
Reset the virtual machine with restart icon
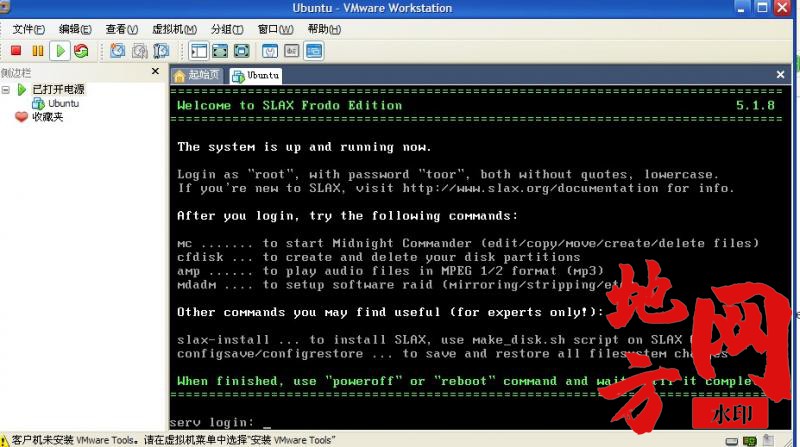81,51
